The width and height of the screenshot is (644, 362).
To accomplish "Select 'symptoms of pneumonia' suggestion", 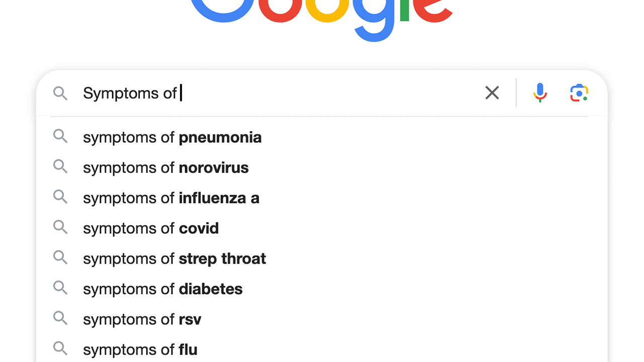I will [x=172, y=137].
